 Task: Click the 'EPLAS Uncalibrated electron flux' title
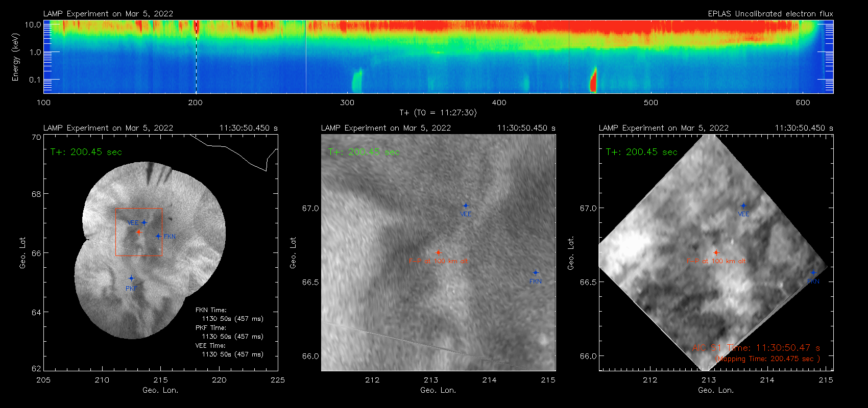(770, 14)
